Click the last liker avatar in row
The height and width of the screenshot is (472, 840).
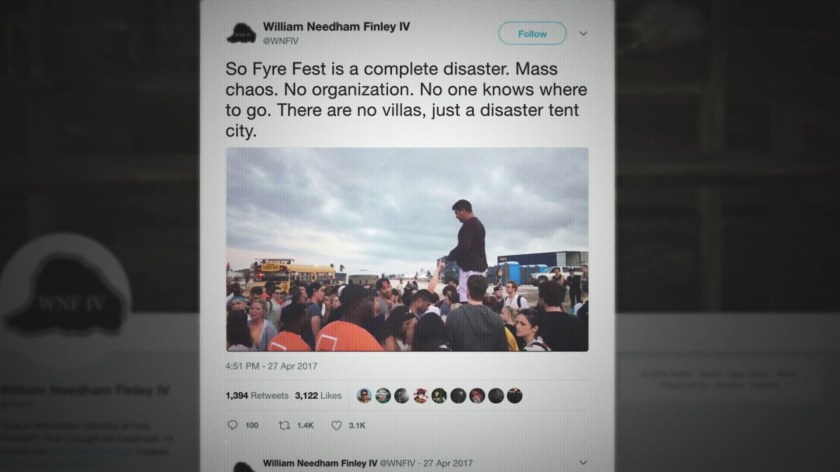pos(514,396)
